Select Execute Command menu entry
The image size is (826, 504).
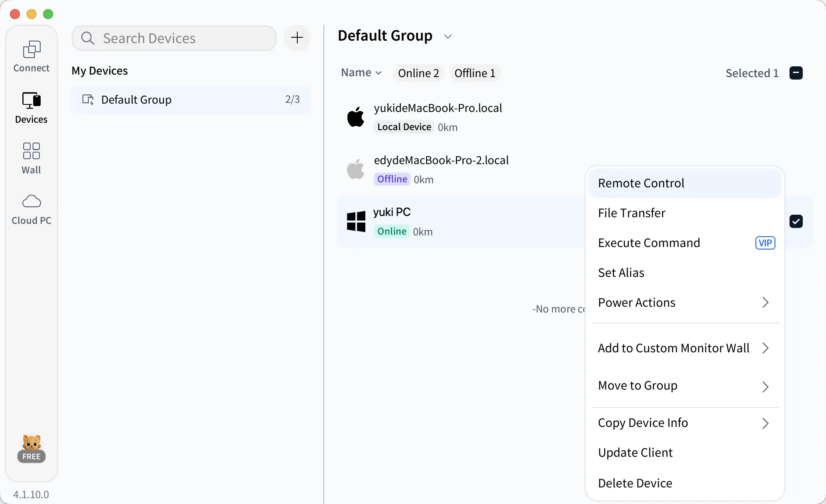pyautogui.click(x=685, y=243)
